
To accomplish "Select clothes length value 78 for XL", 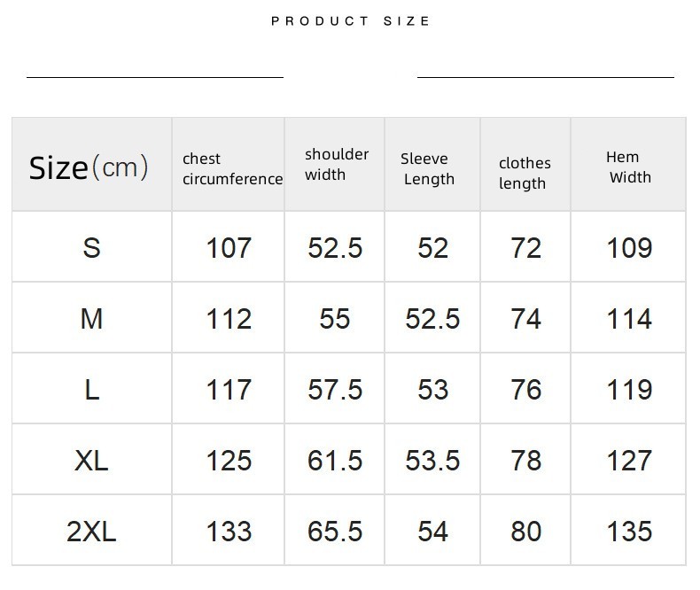I will tap(525, 461).
